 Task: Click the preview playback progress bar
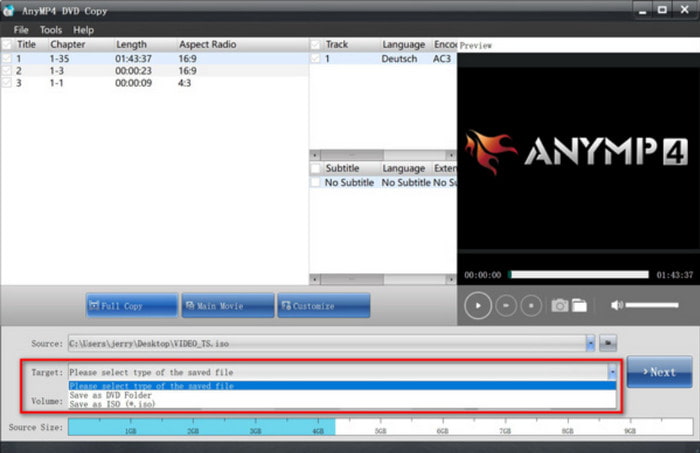tap(579, 274)
